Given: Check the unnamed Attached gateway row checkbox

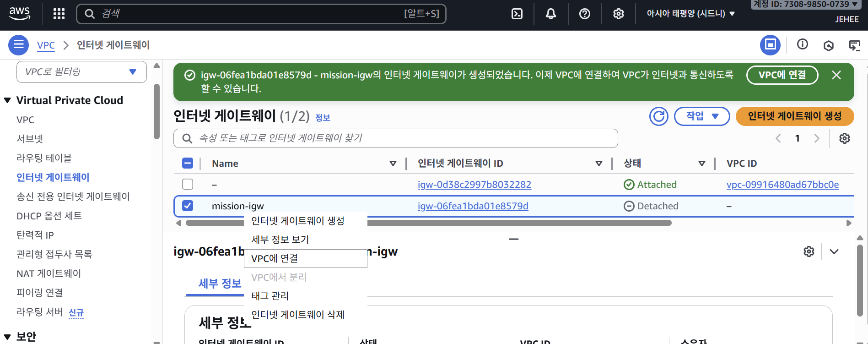Looking at the screenshot, I should point(188,184).
